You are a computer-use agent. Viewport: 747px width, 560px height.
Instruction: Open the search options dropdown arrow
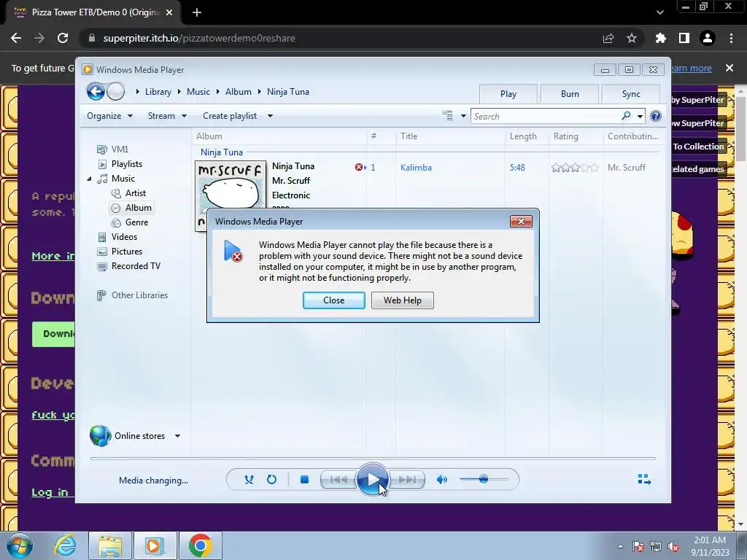pos(640,116)
